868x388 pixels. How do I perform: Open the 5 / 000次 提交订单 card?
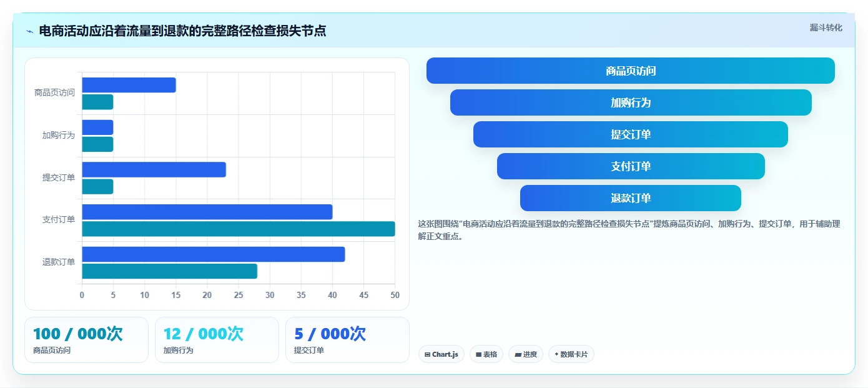[x=347, y=340]
